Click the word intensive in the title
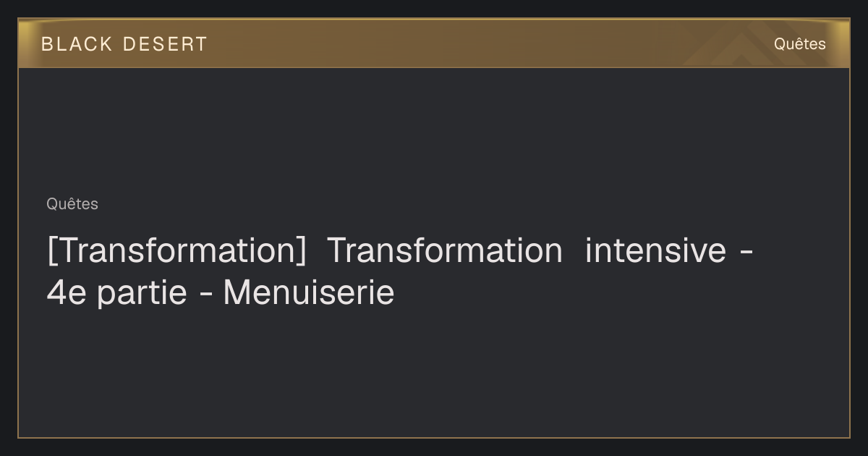 click(x=655, y=251)
